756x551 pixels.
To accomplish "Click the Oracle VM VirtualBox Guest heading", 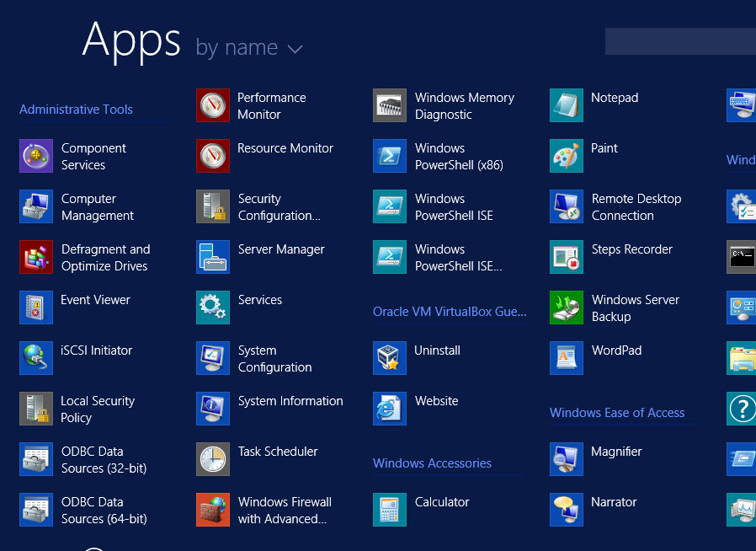I will (x=450, y=312).
